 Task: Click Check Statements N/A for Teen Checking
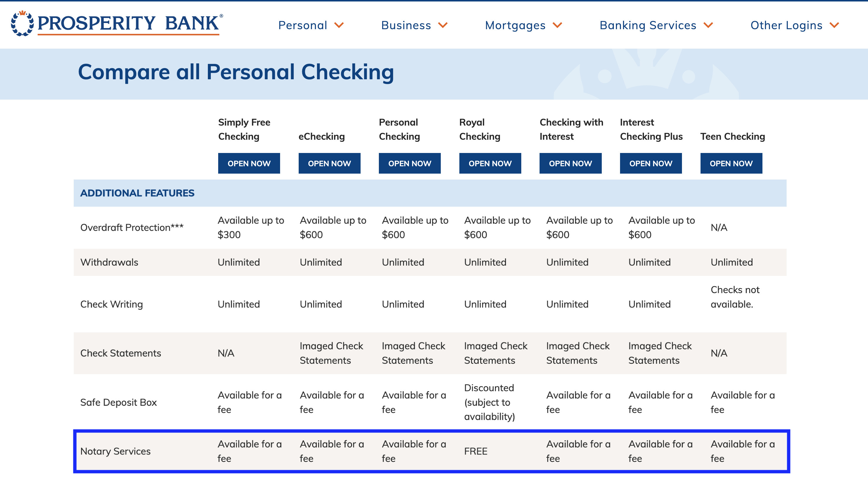click(x=719, y=353)
